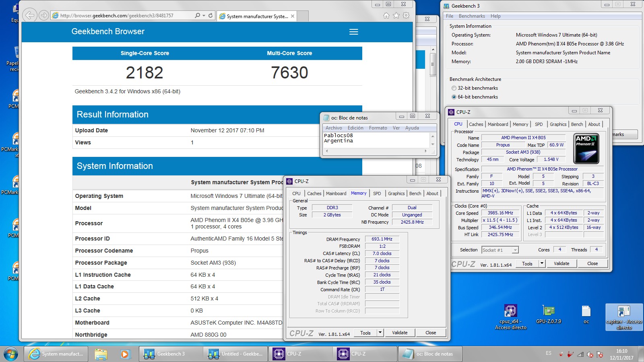Image resolution: width=644 pixels, height=362 pixels.
Task: Open the File menu in Geekbench 3
Action: tap(450, 16)
